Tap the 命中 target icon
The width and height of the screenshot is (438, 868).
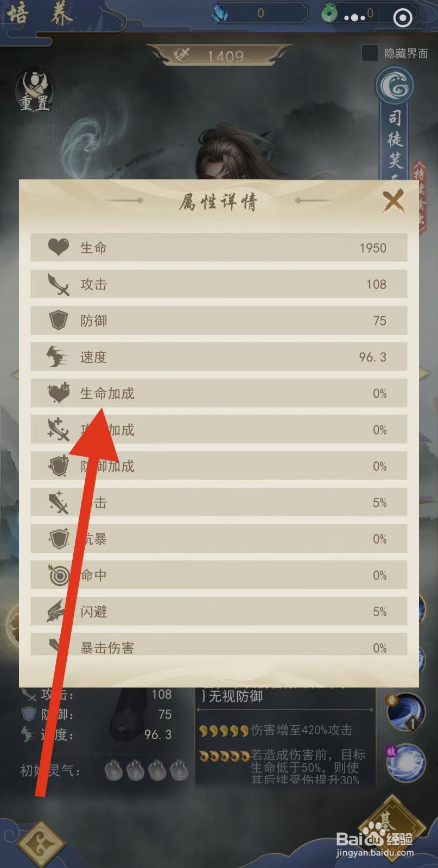click(x=59, y=575)
